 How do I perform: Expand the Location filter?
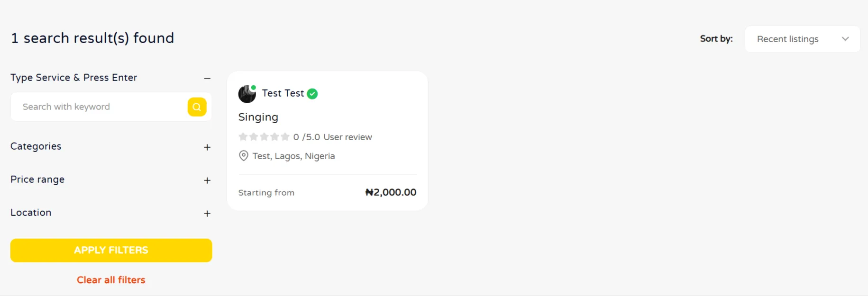coord(207,214)
